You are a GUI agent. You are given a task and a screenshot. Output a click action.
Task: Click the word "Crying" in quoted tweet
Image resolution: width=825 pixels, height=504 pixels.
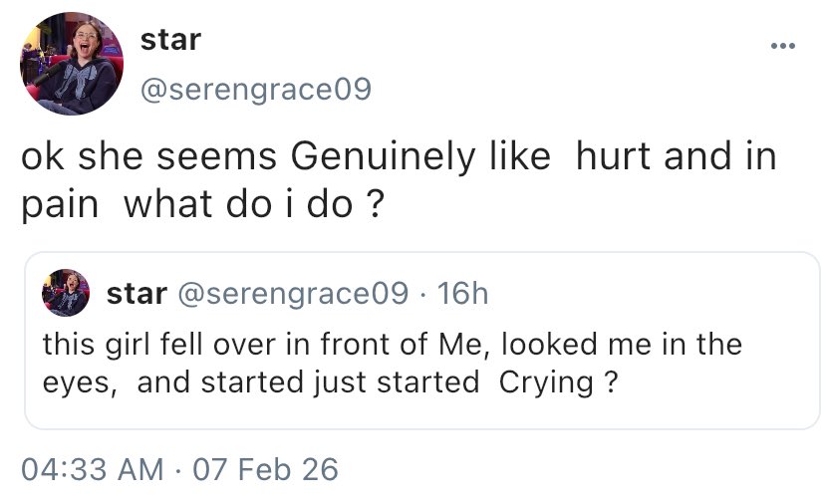click(538, 383)
